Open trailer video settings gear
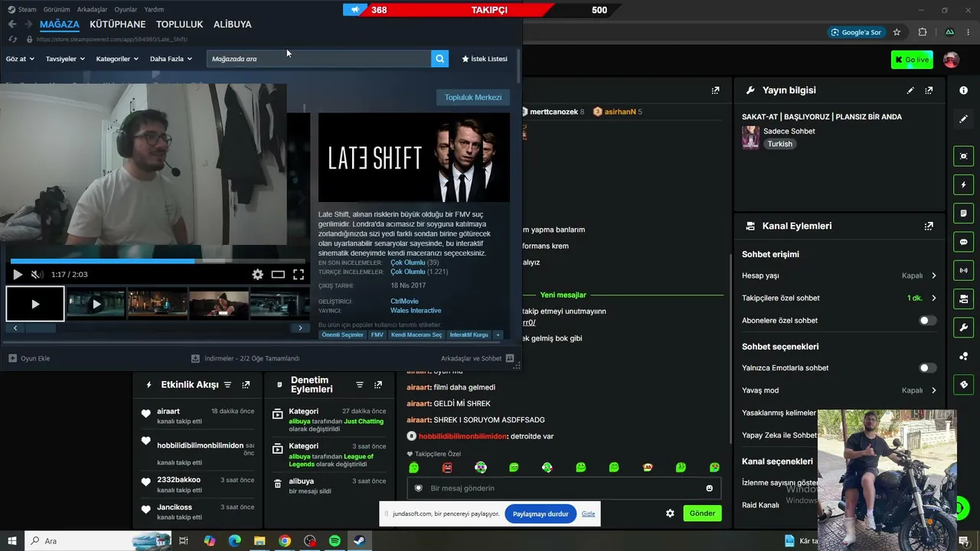 258,275
